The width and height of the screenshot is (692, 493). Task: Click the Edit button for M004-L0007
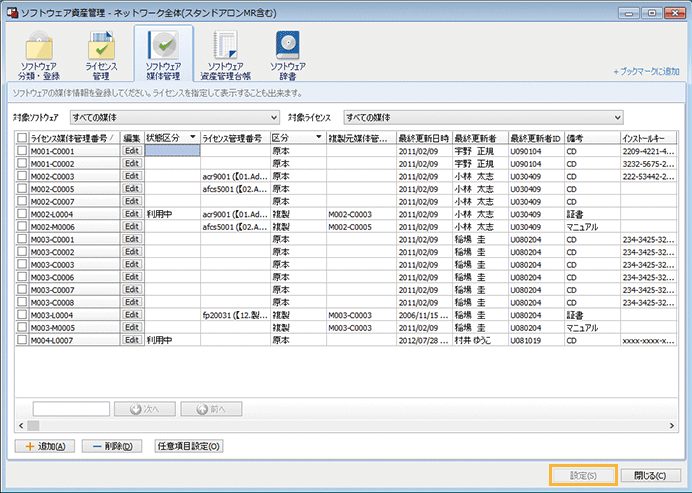pyautogui.click(x=132, y=340)
